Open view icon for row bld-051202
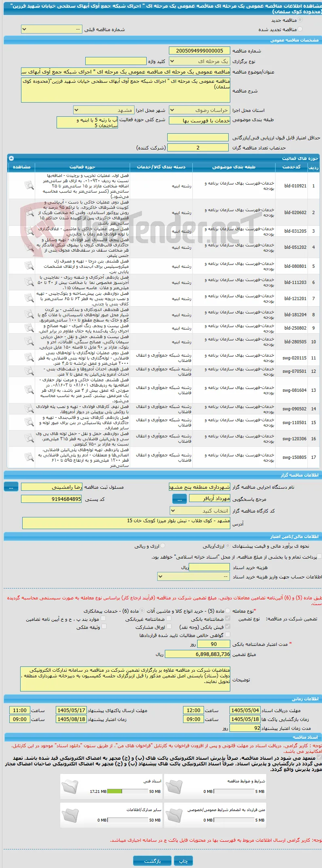This screenshot has width=322, height=868. 29,247
